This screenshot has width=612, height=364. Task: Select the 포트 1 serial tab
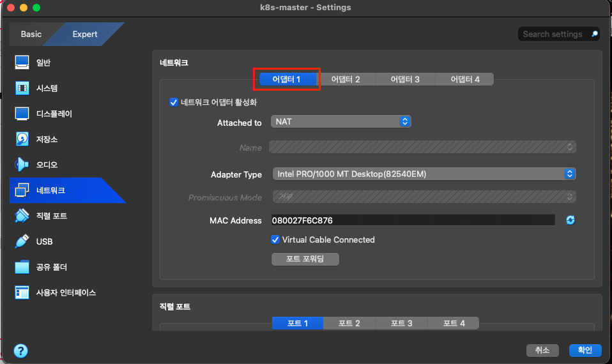(298, 323)
